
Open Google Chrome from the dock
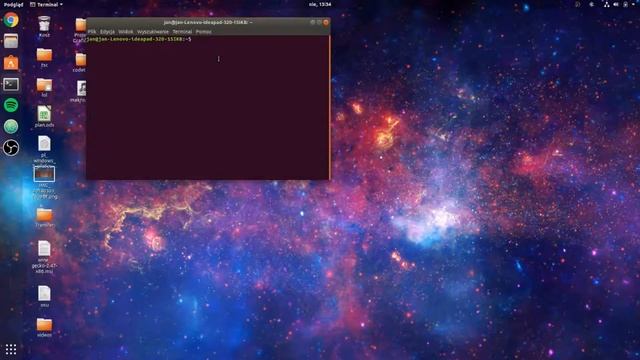(x=11, y=20)
